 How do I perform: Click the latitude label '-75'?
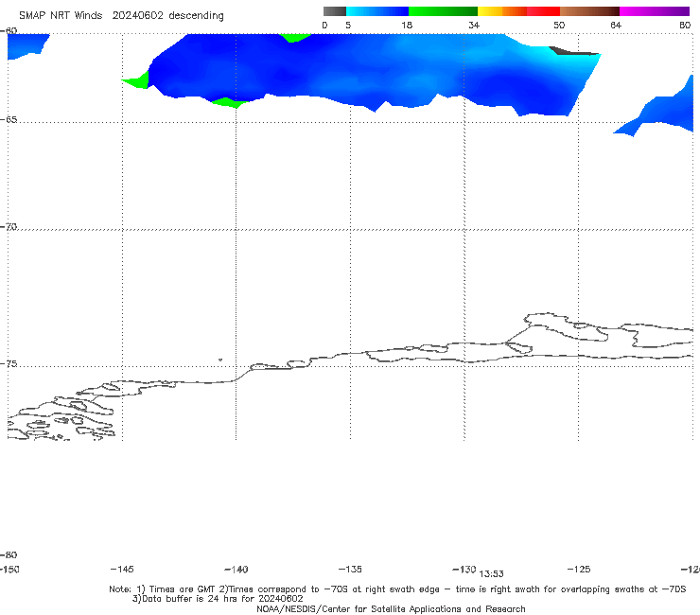[x=9, y=364]
